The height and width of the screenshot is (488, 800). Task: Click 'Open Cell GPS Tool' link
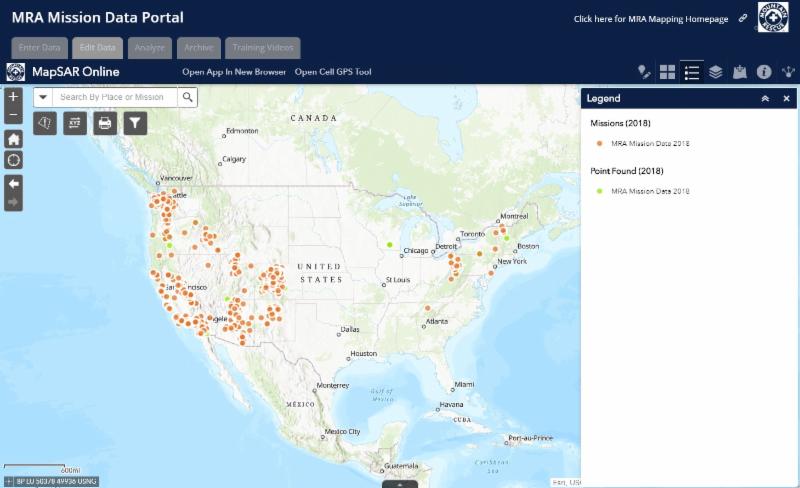[333, 72]
